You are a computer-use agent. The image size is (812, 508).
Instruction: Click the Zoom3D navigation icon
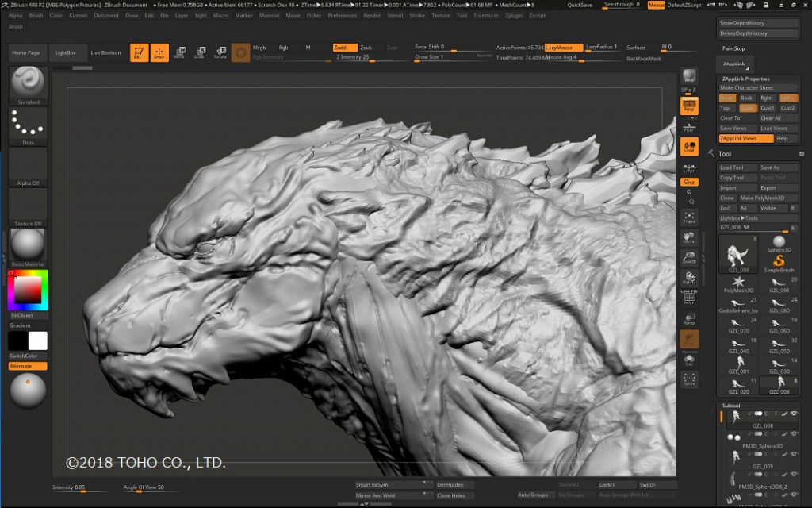pos(689,258)
